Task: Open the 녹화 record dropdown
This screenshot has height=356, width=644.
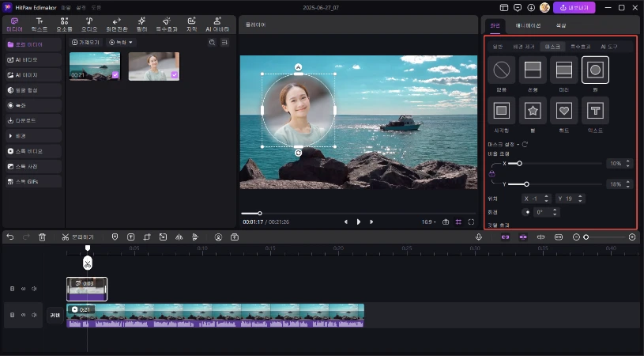Action: [x=121, y=43]
